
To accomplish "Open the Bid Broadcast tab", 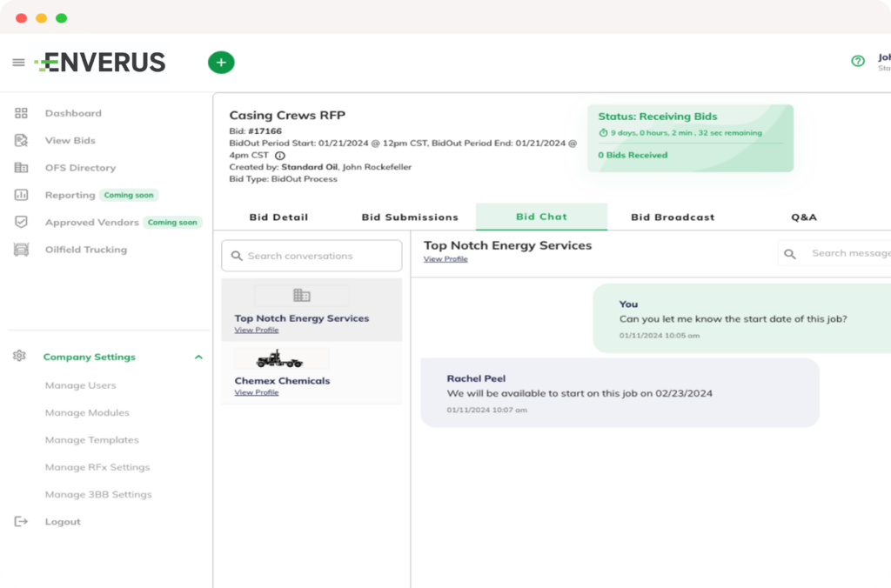I will 673,217.
